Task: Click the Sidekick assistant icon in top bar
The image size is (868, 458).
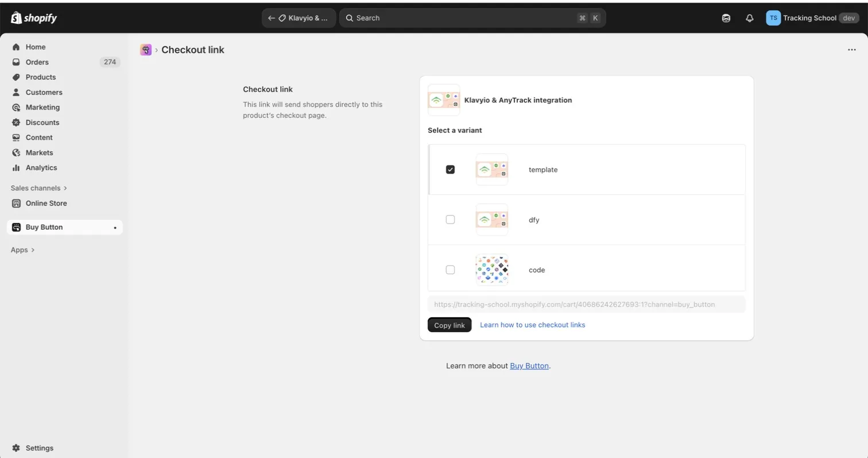Action: click(x=726, y=18)
